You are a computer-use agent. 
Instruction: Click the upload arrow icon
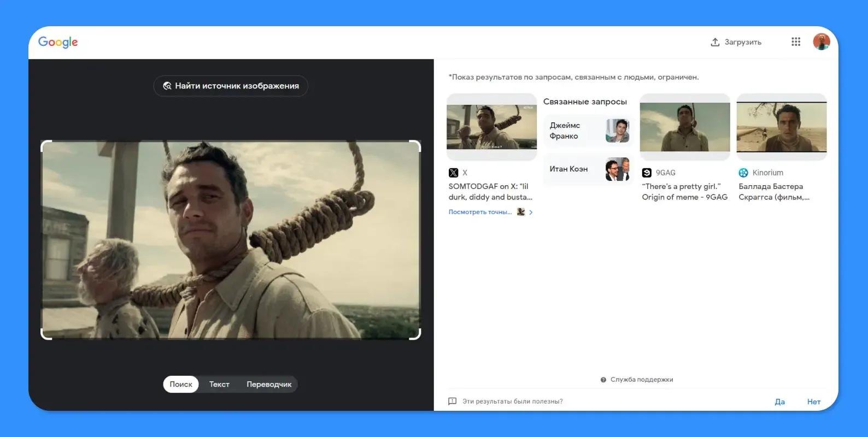coord(715,42)
